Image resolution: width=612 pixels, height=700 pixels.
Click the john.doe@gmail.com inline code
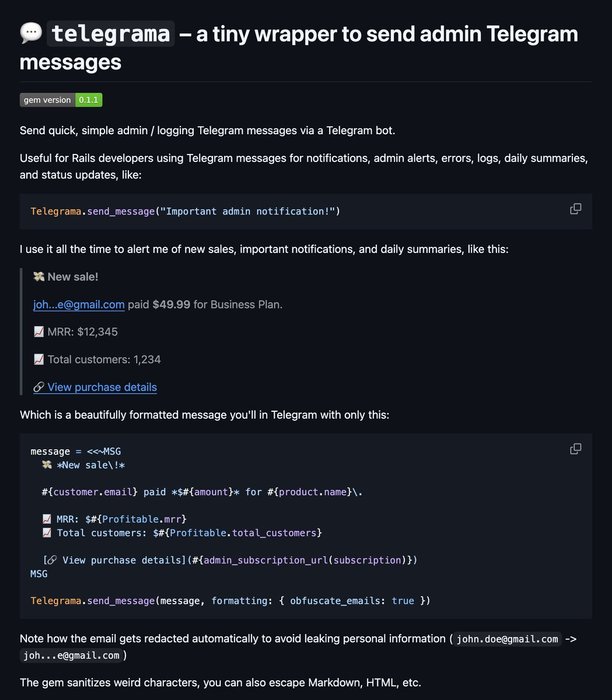507,639
